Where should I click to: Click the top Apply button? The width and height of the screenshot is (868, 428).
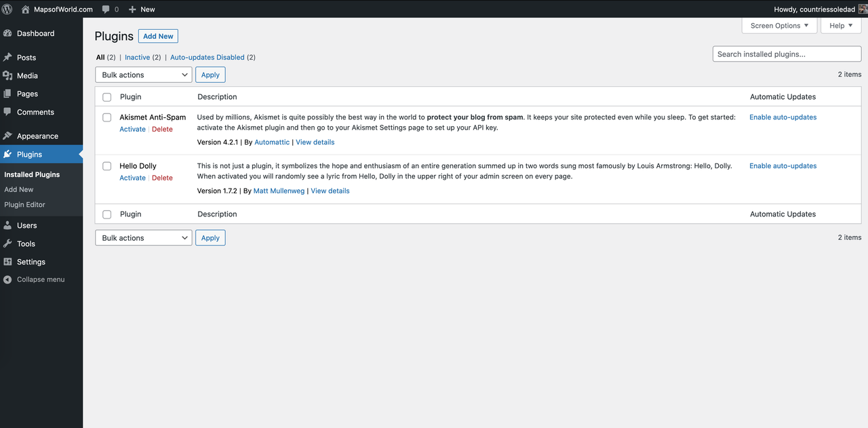coord(210,75)
